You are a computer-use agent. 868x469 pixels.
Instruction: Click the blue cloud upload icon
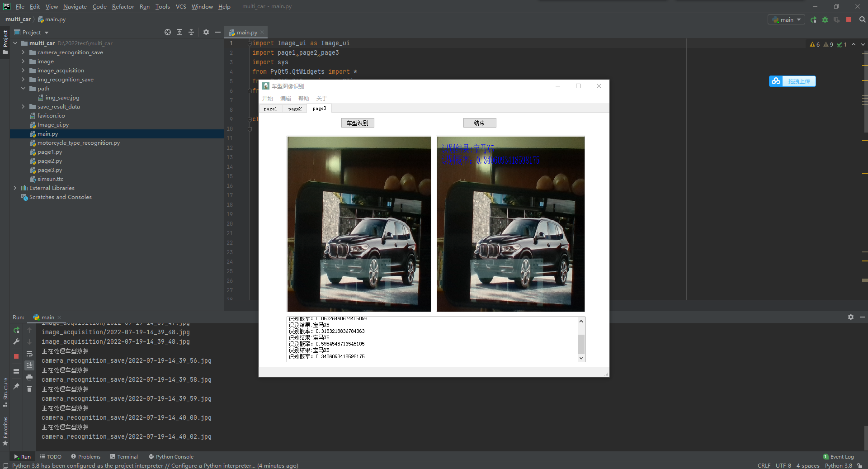coord(776,81)
